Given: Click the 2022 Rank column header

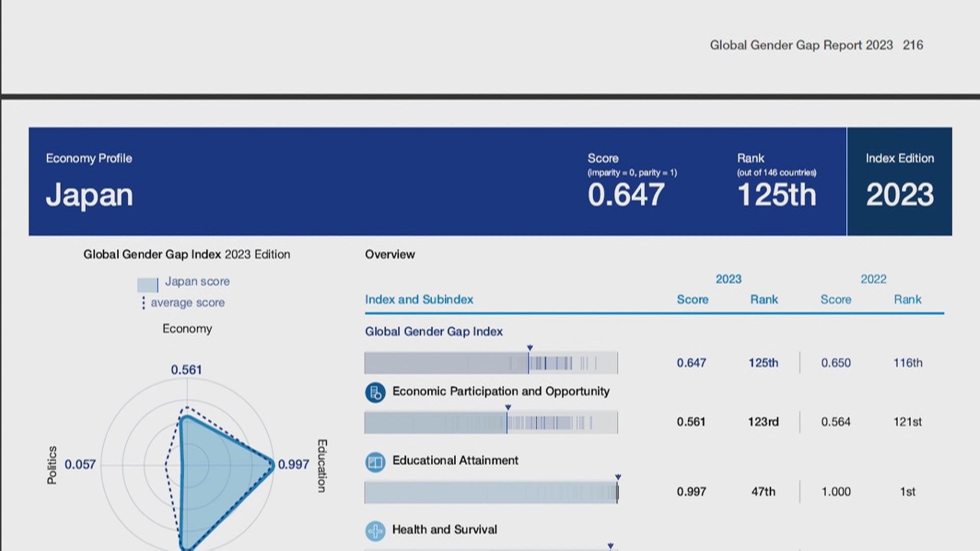Looking at the screenshot, I should 907,299.
